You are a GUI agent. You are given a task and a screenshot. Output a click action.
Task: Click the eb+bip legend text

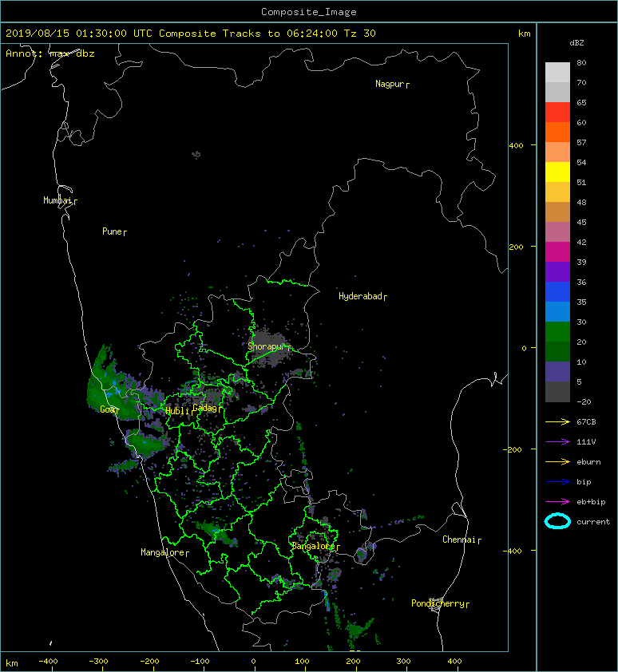(591, 502)
